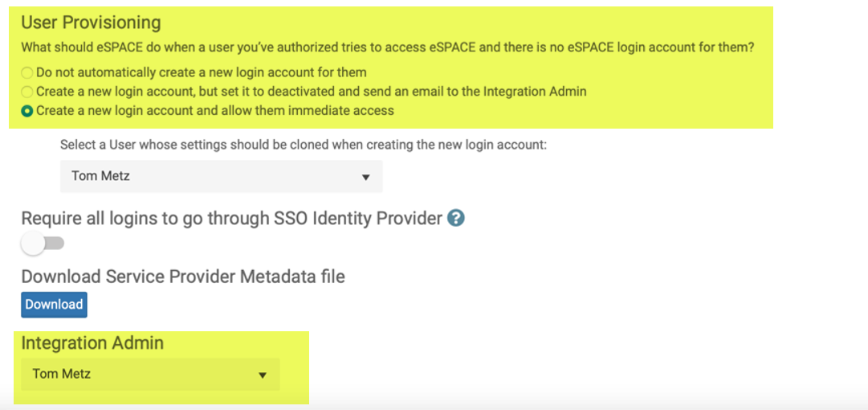Image resolution: width=868 pixels, height=410 pixels.
Task: Click the clone user dropdown arrow
Action: 365,177
